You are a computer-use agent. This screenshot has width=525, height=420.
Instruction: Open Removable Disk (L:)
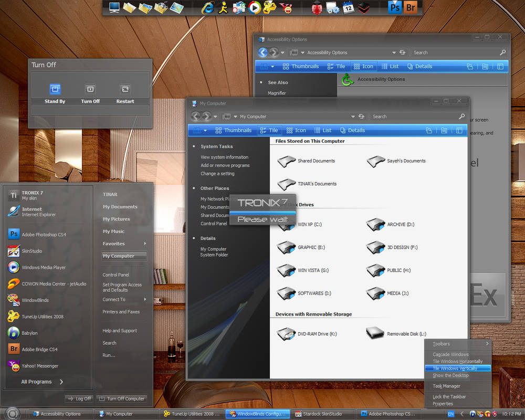pos(396,334)
